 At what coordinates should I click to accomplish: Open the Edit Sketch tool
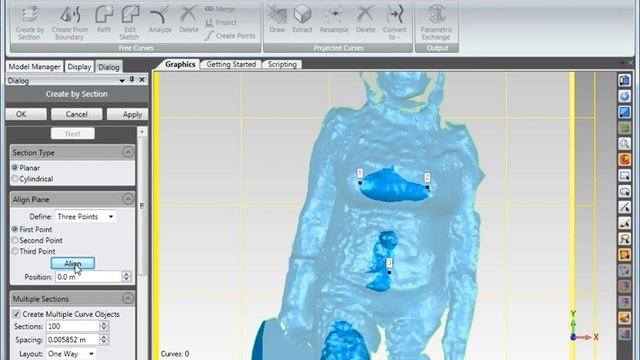[130, 22]
